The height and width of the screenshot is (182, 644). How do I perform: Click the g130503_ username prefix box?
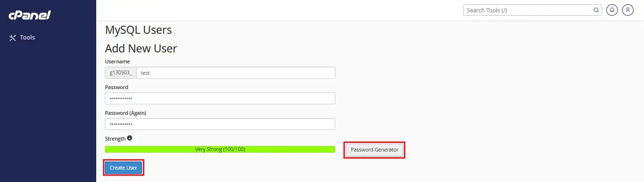(121, 73)
